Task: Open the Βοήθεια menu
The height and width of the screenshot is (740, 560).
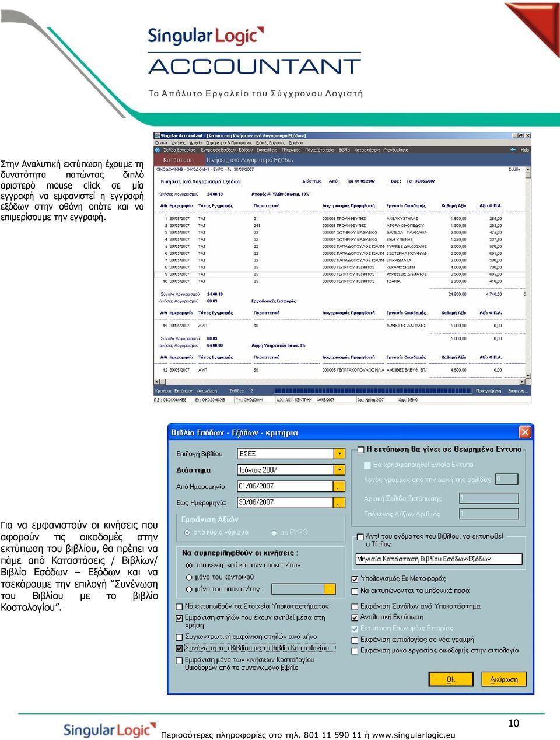Action: pyautogui.click(x=296, y=142)
